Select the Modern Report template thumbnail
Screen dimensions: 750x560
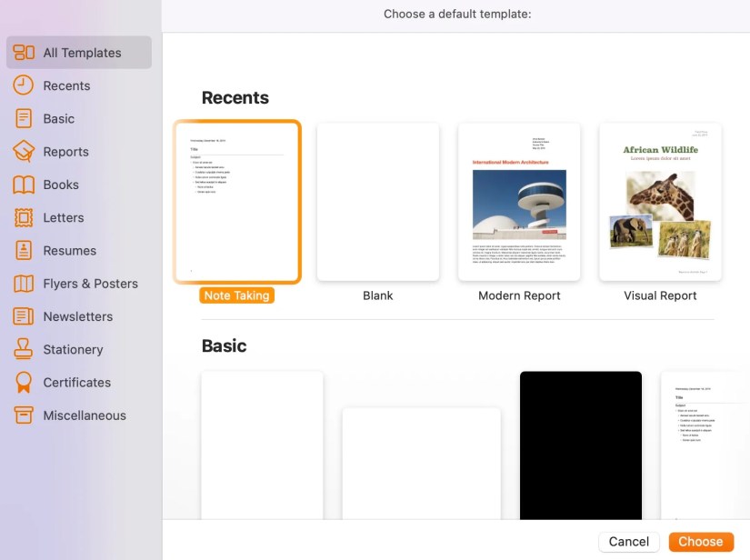click(519, 202)
